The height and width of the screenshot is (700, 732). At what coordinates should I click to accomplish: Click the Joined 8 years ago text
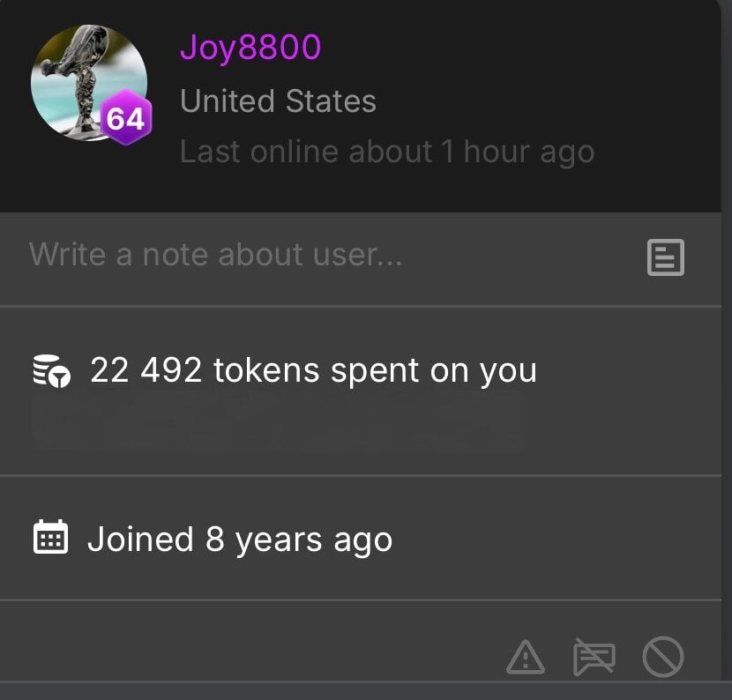coord(239,539)
